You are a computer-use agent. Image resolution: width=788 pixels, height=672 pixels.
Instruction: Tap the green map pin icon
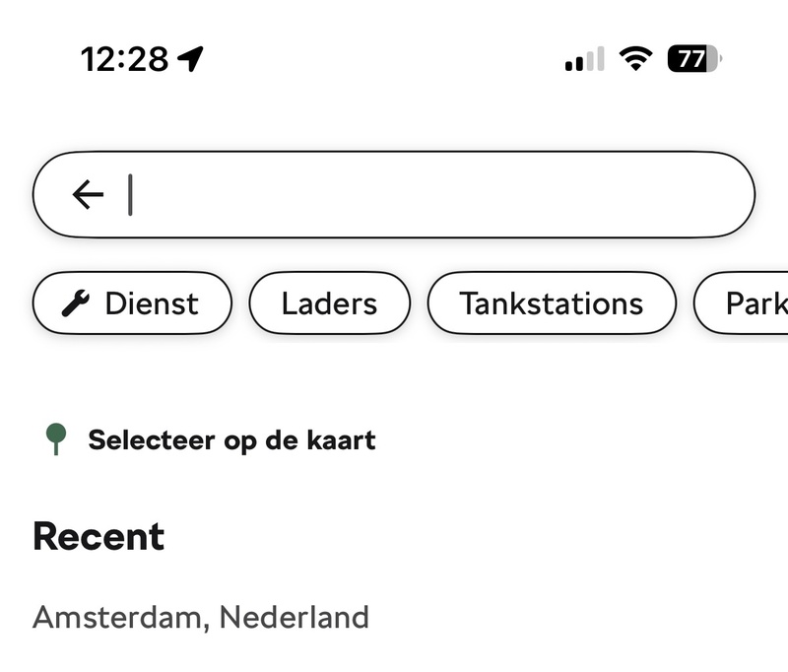[x=56, y=438]
